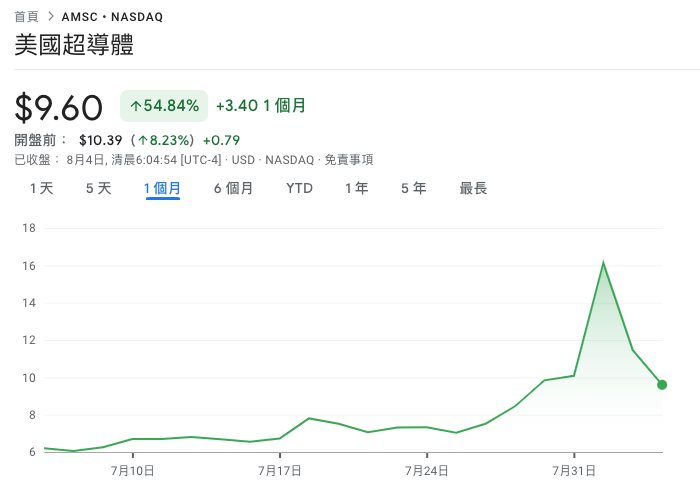Click the 8.23% pre-market change
Screen dimensions: 700x495
(x=163, y=141)
